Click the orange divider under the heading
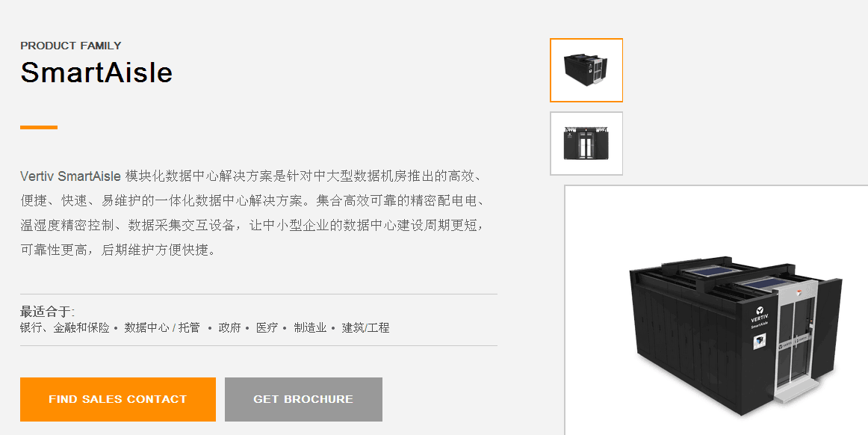Image resolution: width=868 pixels, height=435 pixels. pos(39,128)
